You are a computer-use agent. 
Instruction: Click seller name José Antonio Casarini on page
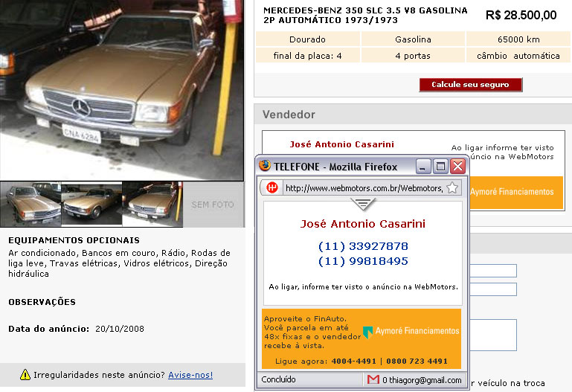(x=342, y=144)
